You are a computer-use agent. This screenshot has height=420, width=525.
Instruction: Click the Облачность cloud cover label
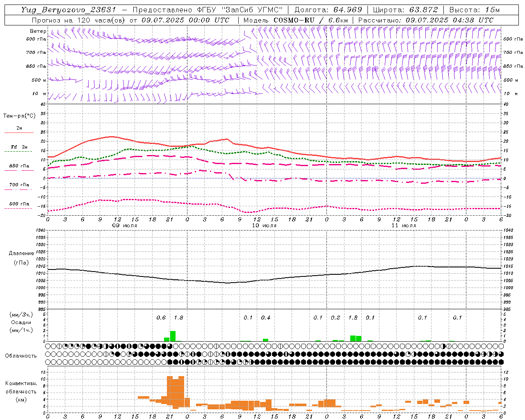click(21, 356)
